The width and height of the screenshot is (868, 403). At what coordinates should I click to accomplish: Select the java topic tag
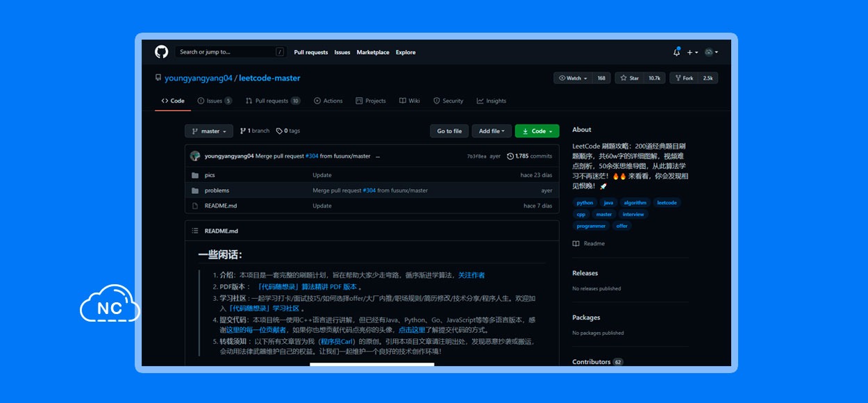(x=608, y=203)
